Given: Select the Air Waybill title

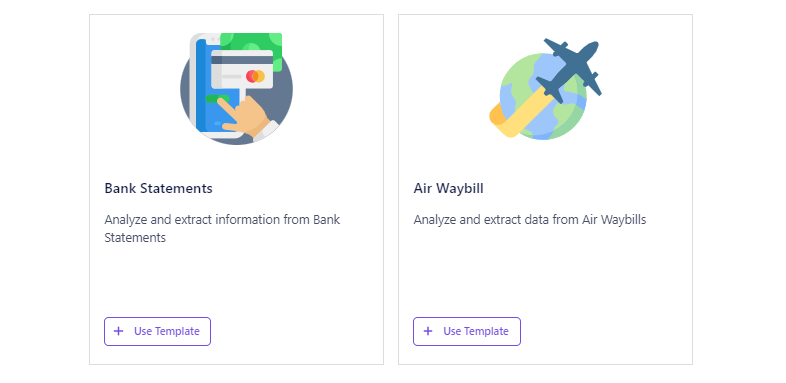Looking at the screenshot, I should [449, 188].
